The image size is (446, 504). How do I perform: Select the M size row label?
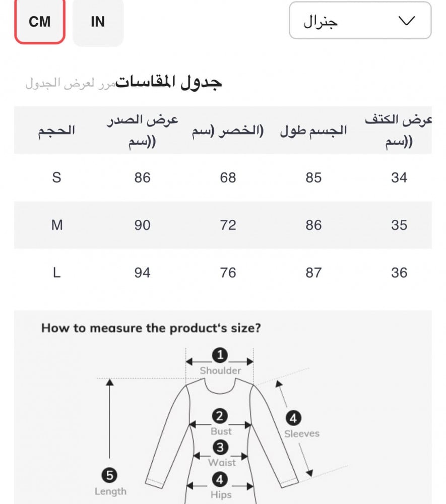[x=57, y=225]
